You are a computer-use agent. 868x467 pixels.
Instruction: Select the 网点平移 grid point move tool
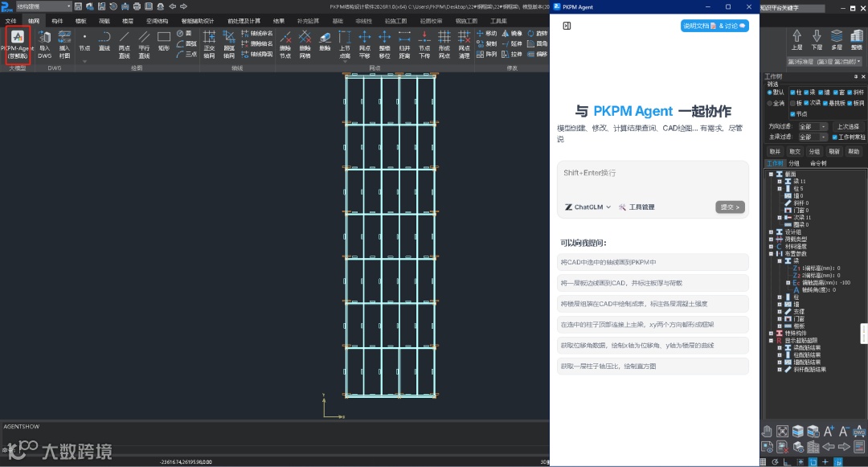click(x=364, y=45)
